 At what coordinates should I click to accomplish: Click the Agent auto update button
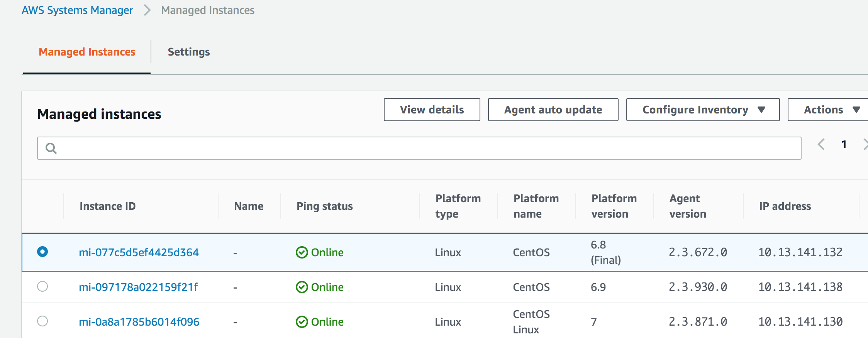tap(553, 110)
